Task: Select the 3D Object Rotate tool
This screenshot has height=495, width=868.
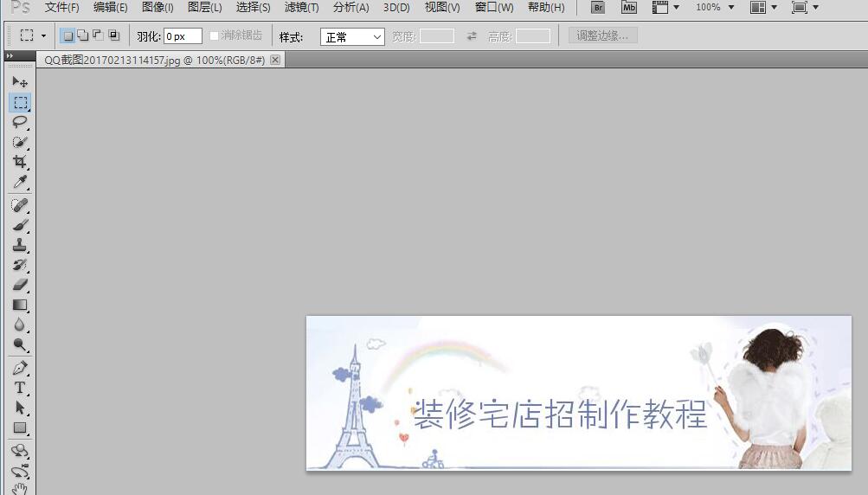Action: pyautogui.click(x=20, y=451)
